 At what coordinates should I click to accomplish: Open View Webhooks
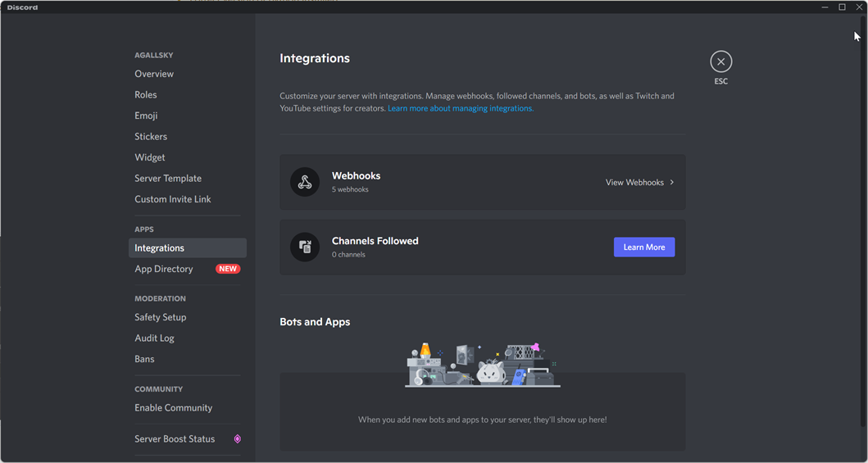(x=634, y=182)
